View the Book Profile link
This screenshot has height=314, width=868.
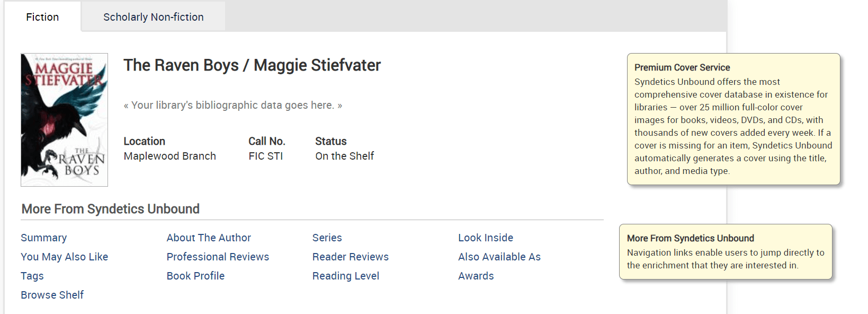click(x=195, y=276)
